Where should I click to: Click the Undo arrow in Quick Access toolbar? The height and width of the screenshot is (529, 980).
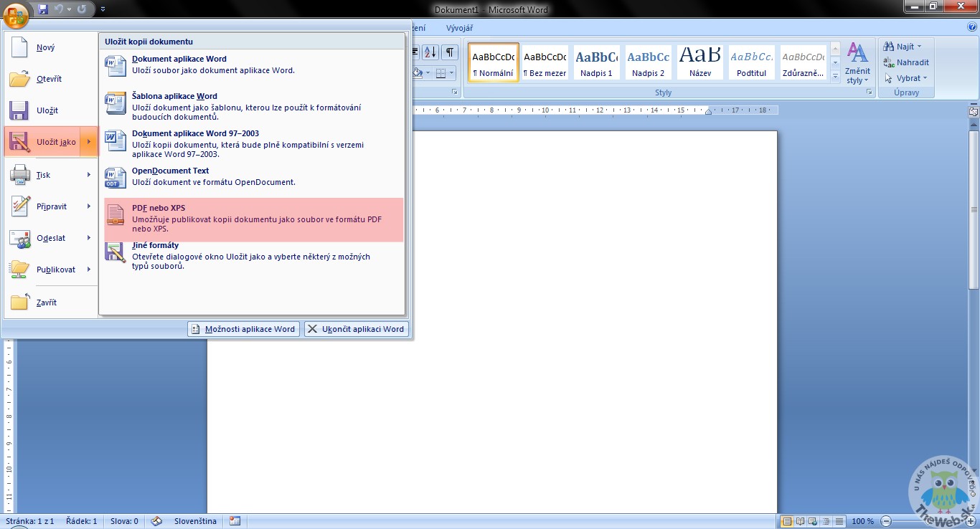tap(59, 9)
